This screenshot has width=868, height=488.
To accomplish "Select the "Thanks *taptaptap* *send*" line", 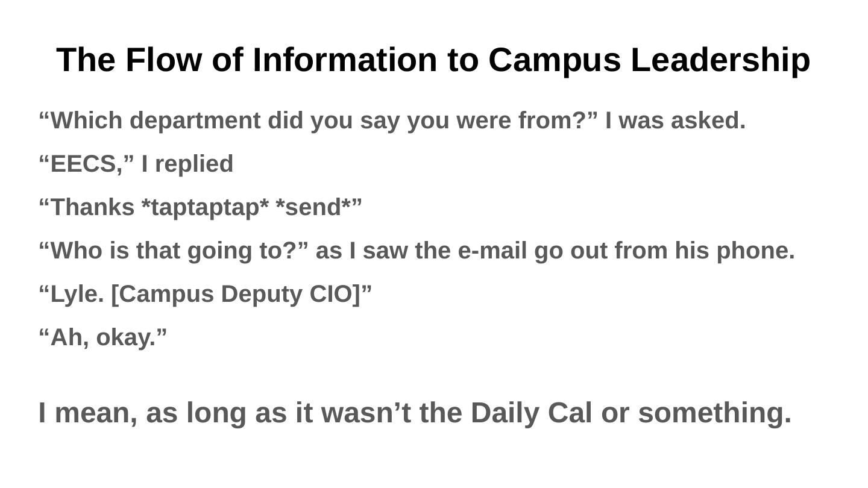I will [x=201, y=207].
